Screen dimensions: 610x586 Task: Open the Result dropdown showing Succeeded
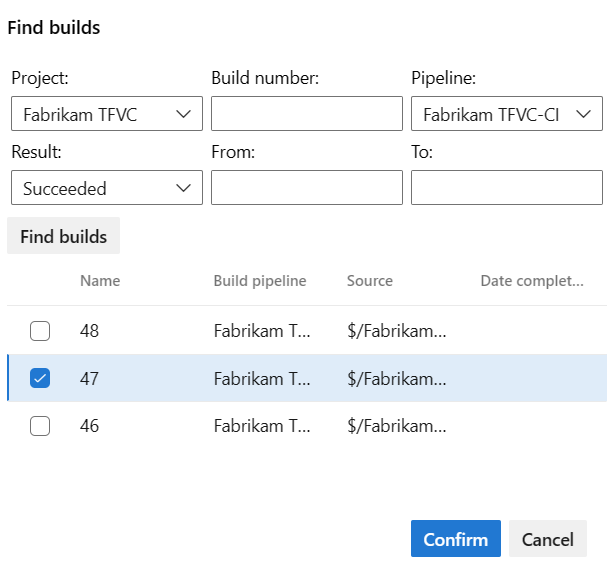click(107, 188)
